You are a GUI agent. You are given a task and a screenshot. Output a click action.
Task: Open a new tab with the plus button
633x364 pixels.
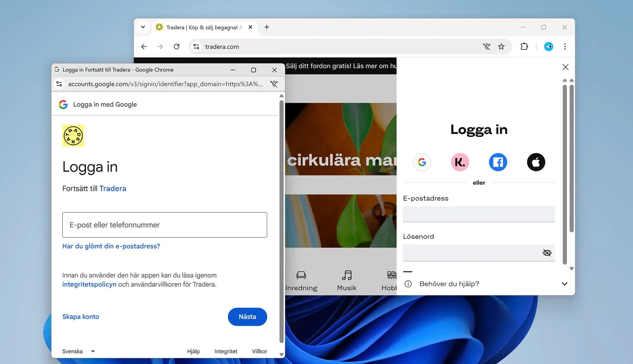click(267, 27)
